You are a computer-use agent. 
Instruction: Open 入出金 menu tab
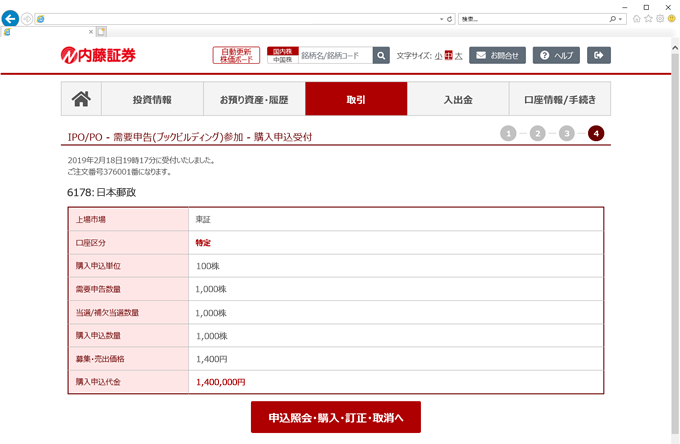pos(458,99)
